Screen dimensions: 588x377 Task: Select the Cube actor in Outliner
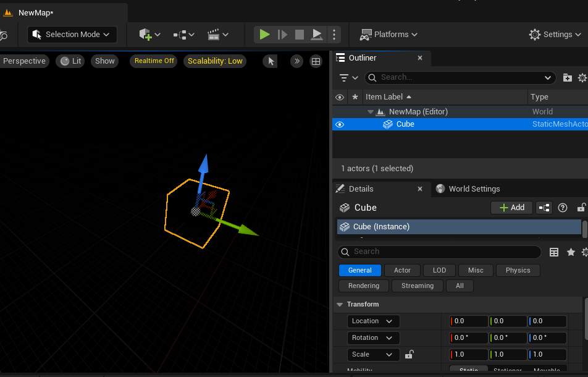(460, 125)
